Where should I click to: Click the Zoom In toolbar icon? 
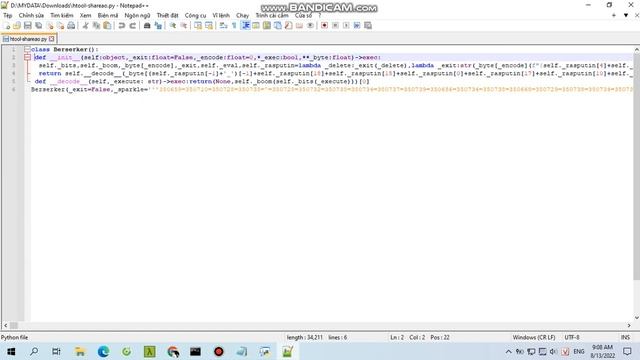[173, 25]
